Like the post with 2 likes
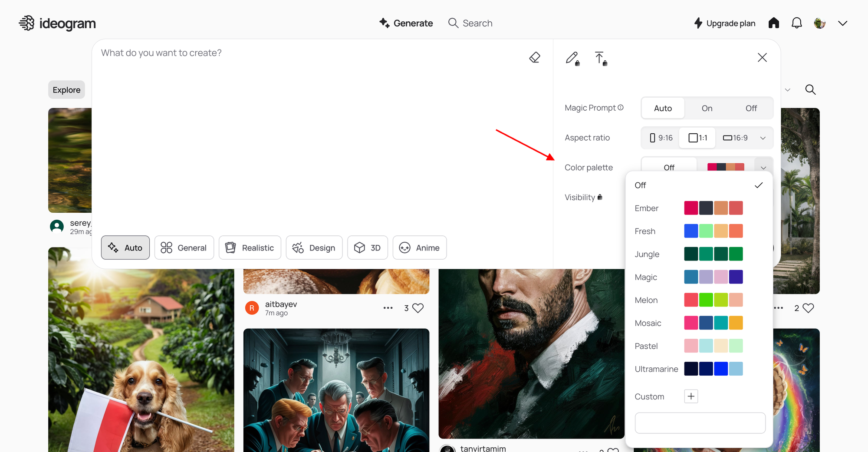The height and width of the screenshot is (452, 868). pos(809,308)
